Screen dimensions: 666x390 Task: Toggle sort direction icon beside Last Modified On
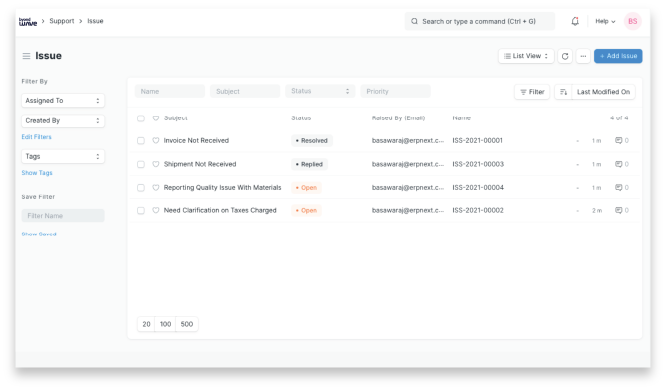pos(563,92)
